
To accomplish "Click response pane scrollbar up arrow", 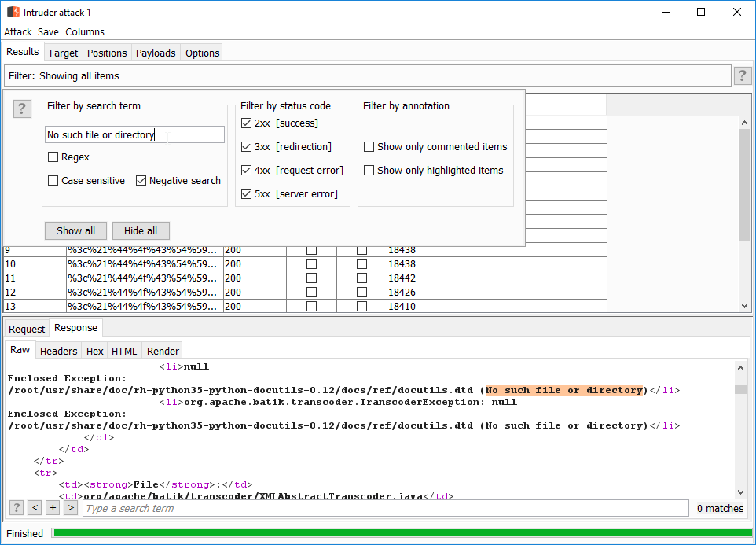I will (740, 369).
